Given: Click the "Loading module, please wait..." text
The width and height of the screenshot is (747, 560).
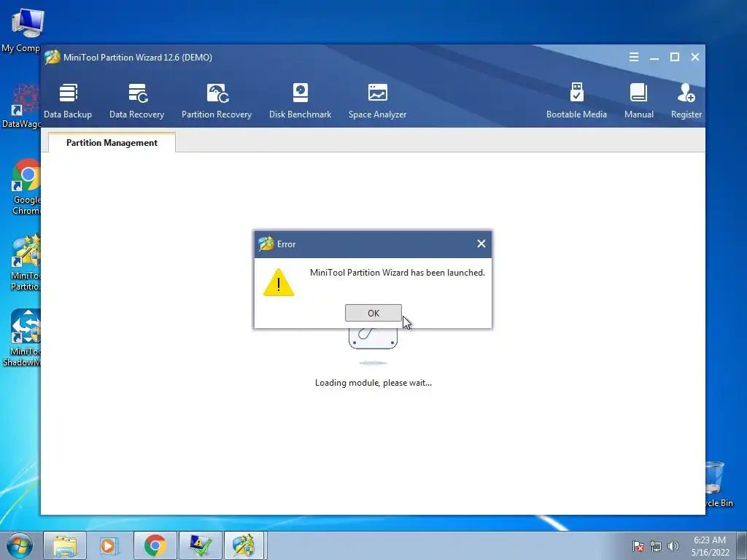Looking at the screenshot, I should pyautogui.click(x=373, y=383).
